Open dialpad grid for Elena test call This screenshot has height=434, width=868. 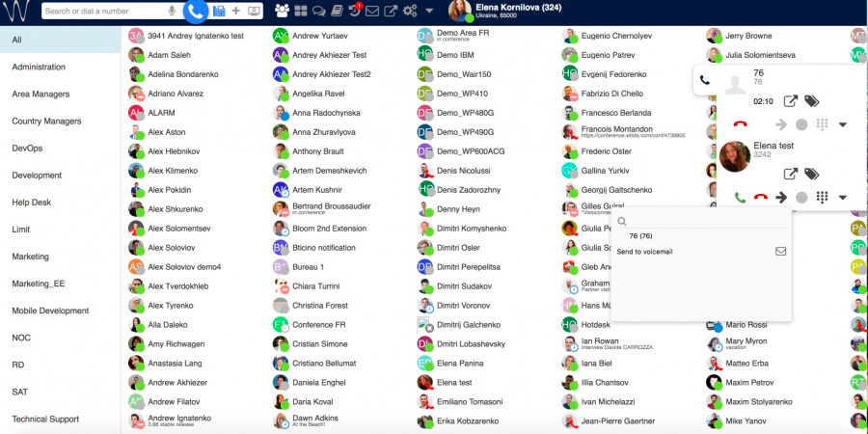pyautogui.click(x=822, y=198)
